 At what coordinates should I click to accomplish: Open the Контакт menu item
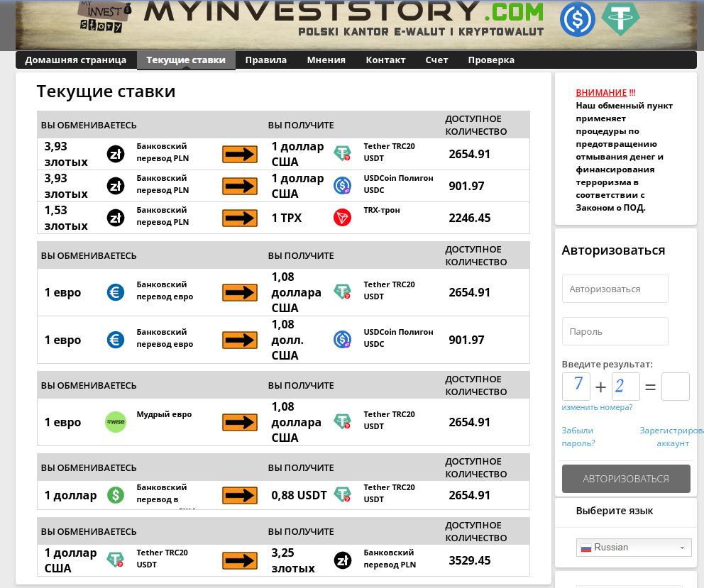[x=385, y=60]
